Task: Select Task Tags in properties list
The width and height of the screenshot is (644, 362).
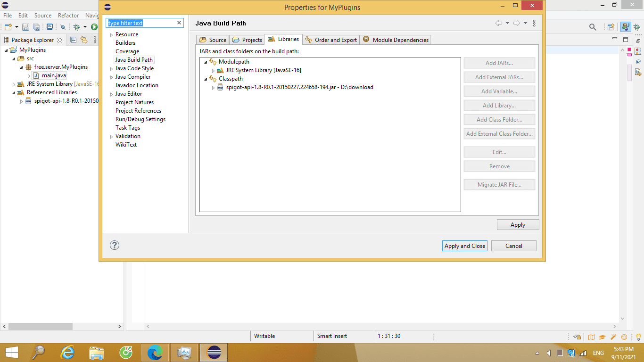Action: coord(128,128)
